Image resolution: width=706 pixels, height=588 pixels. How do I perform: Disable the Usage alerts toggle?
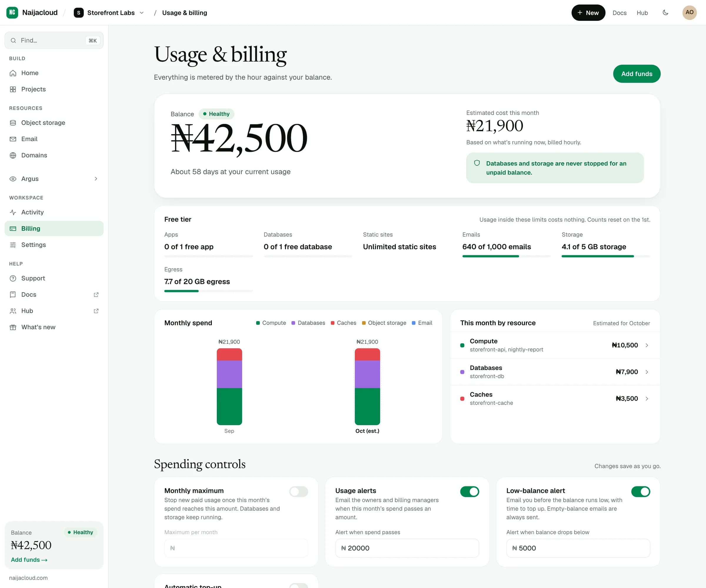click(x=470, y=492)
